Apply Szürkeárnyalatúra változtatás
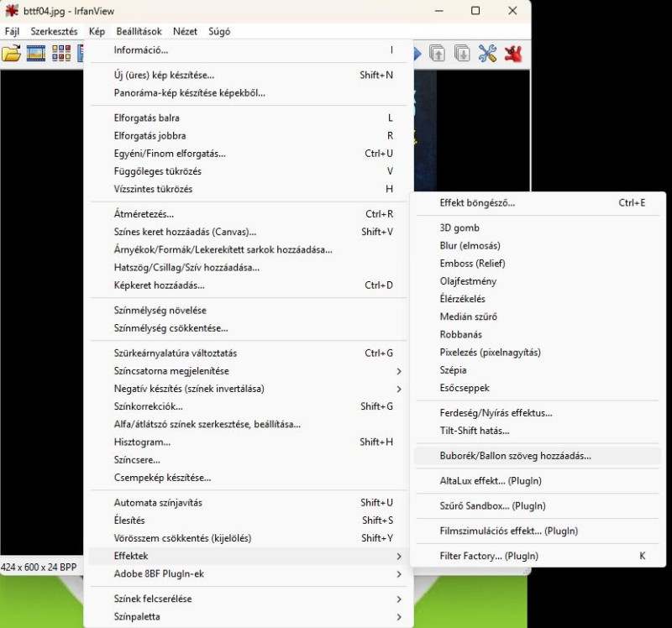 249,353
